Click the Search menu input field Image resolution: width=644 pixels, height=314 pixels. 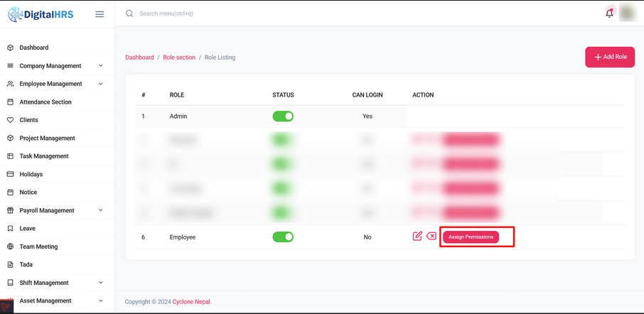[x=213, y=13]
